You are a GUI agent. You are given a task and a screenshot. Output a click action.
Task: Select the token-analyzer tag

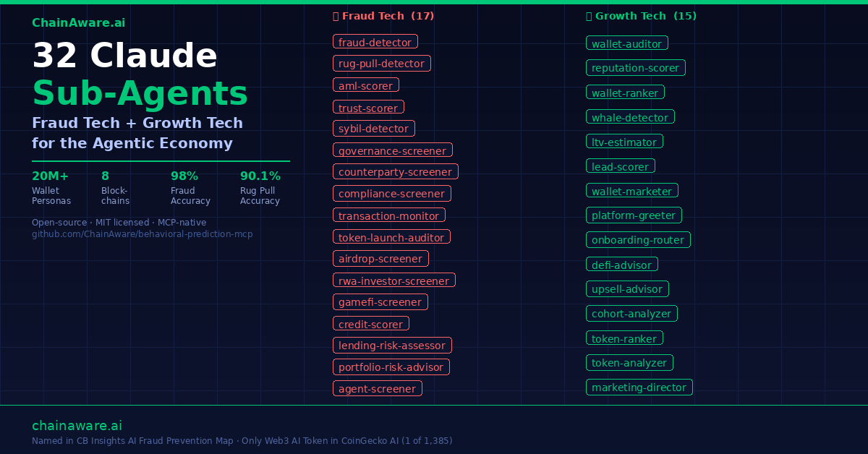(629, 363)
